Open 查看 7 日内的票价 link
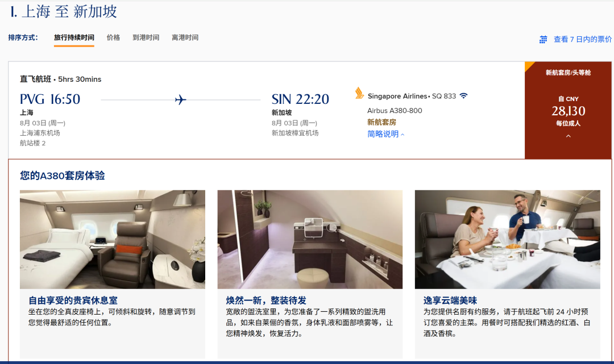 click(x=582, y=40)
